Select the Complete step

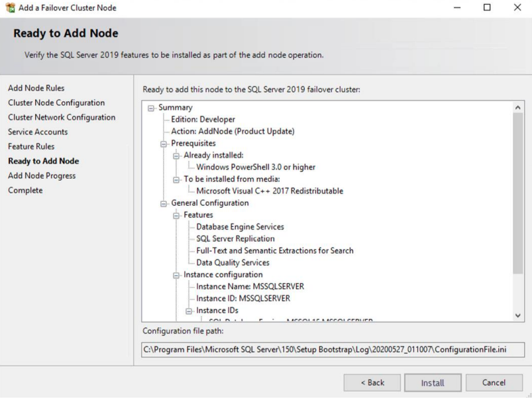coord(25,190)
